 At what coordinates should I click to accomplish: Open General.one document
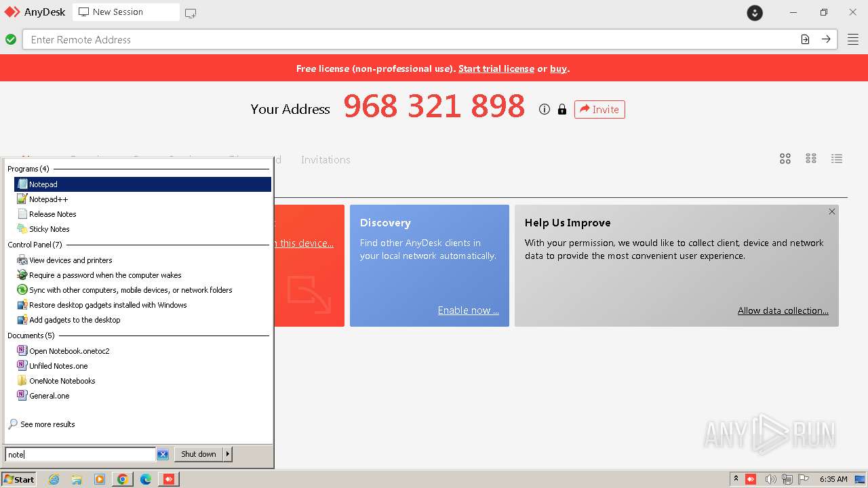142,396
